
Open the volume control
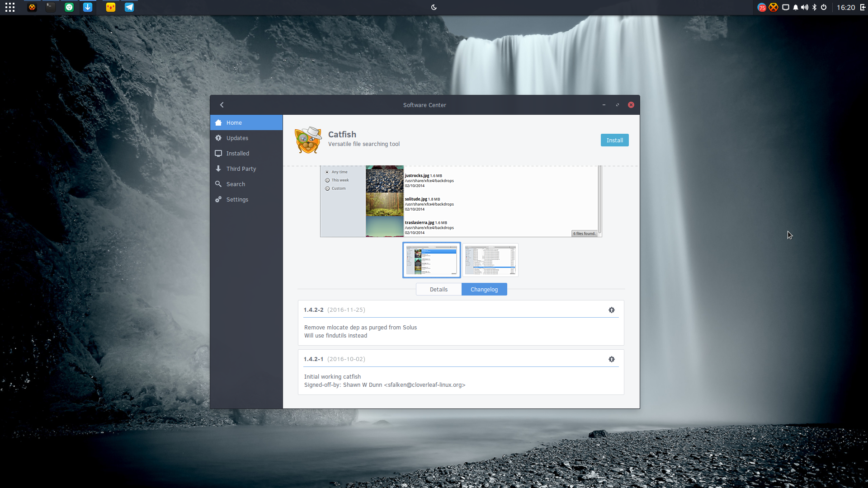click(805, 7)
